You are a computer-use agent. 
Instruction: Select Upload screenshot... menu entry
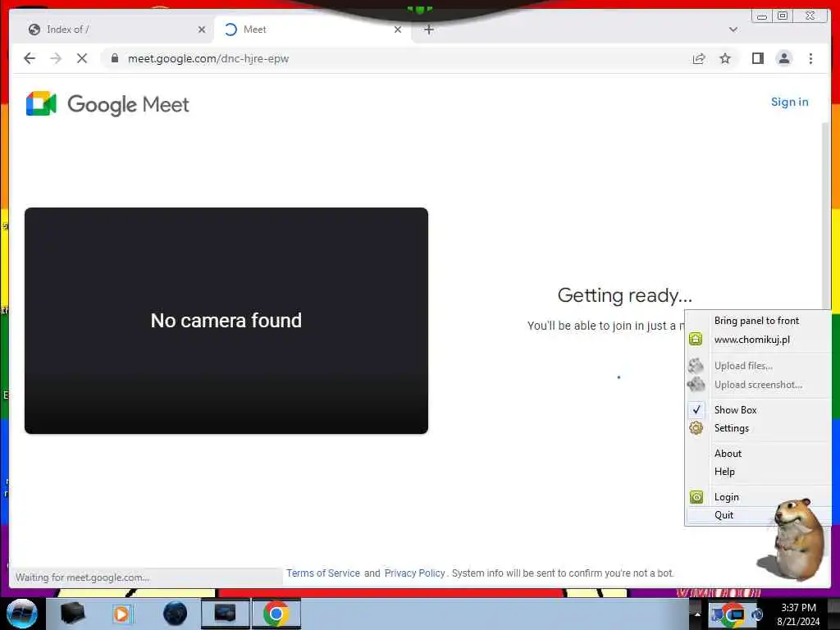(758, 385)
